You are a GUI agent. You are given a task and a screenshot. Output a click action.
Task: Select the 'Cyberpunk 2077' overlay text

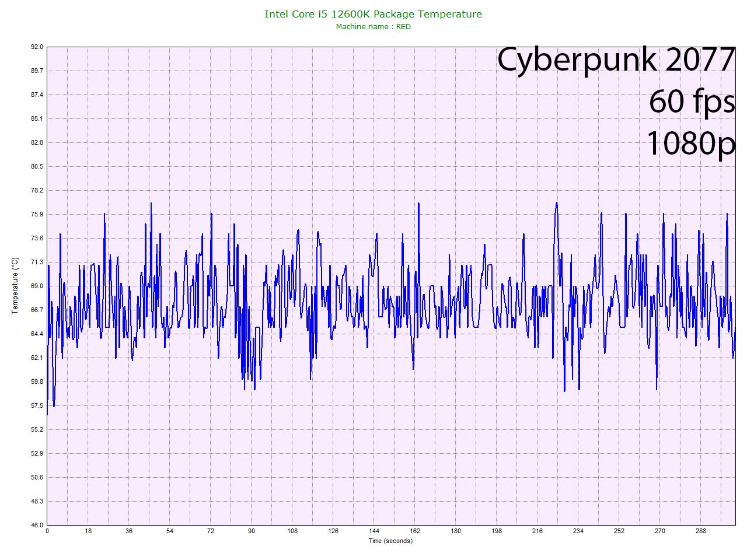coord(616,60)
